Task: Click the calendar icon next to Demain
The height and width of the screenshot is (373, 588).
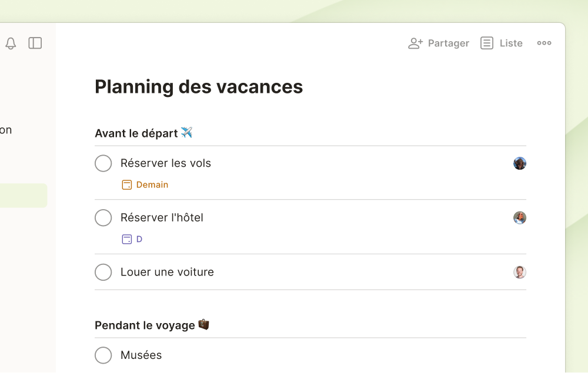Action: tap(127, 185)
